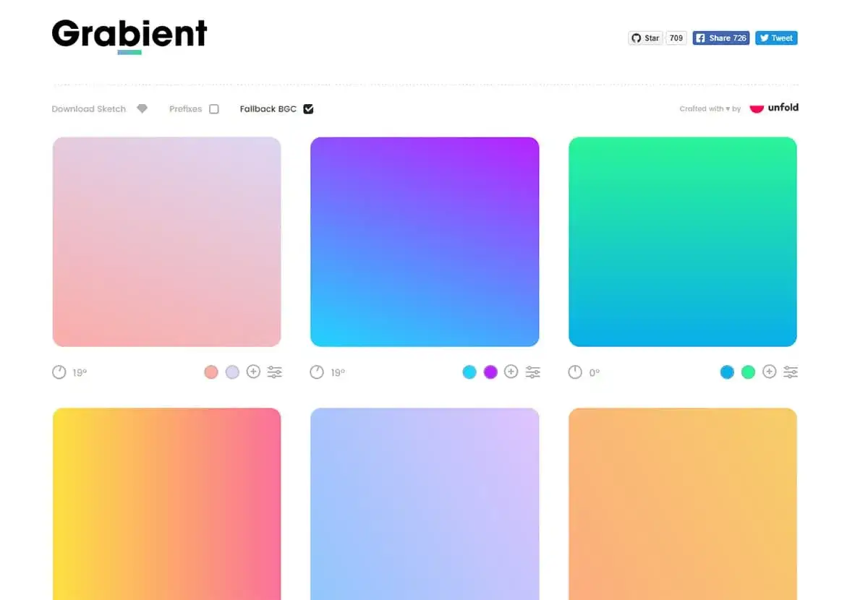Click the yellow-to-pink gradient card

pos(166,504)
